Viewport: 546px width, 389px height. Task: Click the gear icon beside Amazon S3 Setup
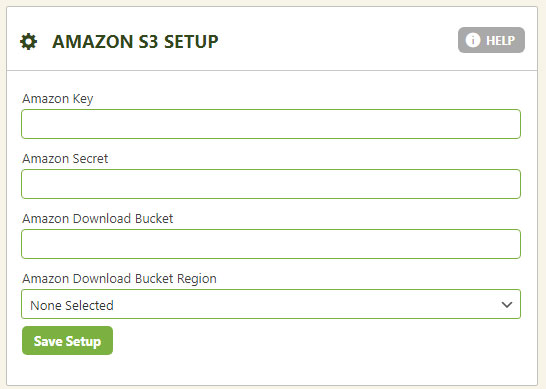[x=28, y=41]
